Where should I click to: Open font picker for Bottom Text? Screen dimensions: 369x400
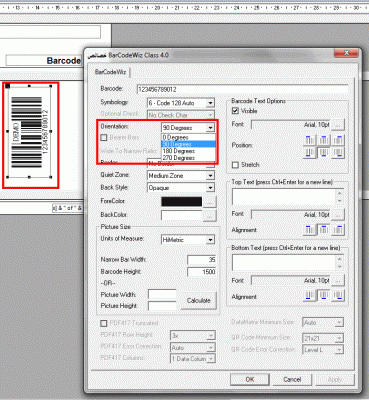pyautogui.click(x=338, y=281)
